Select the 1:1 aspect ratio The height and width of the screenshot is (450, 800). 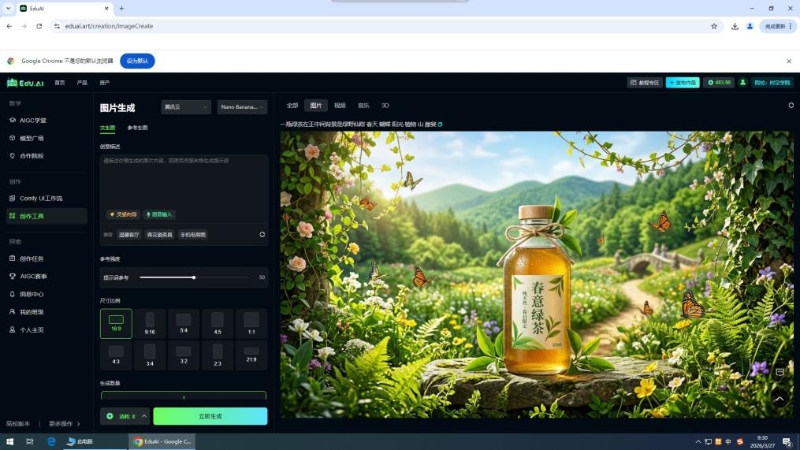(251, 322)
